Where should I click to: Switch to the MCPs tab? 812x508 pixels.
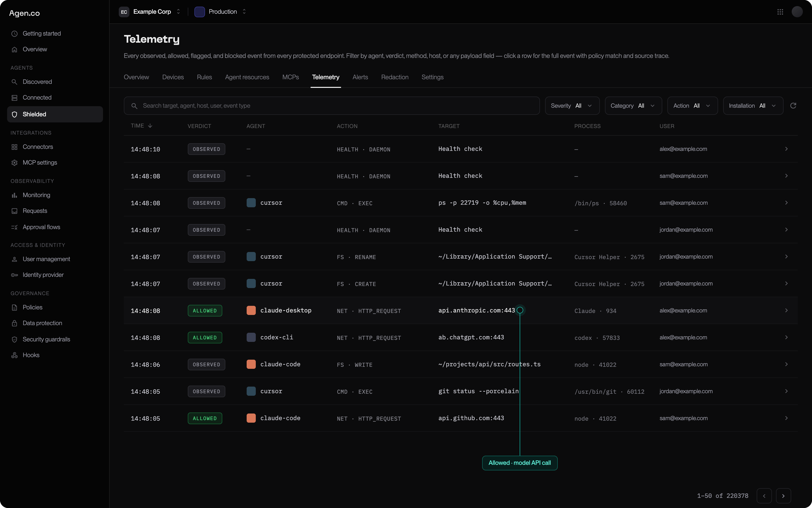pyautogui.click(x=291, y=77)
